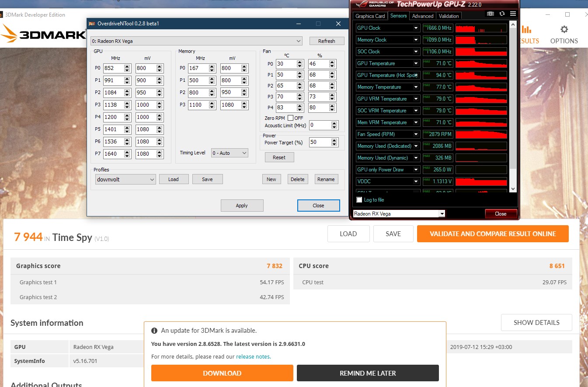Click the Graphics score value 7 832
Image resolution: width=588 pixels, height=387 pixels.
(275, 266)
